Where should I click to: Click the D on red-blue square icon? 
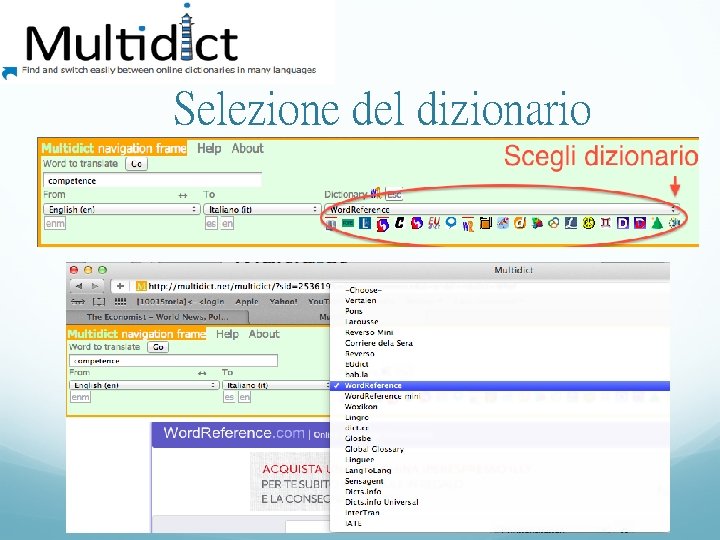point(640,223)
